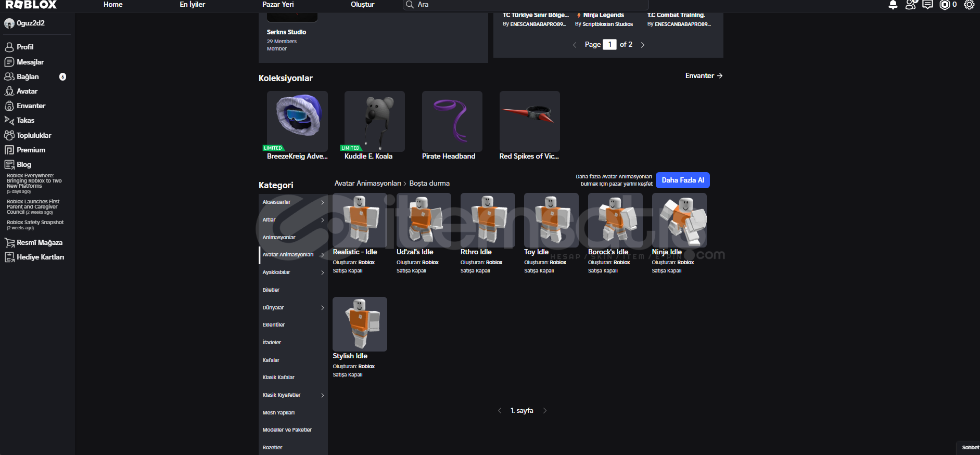Open Pirate Headband thumbnail

[x=452, y=121]
